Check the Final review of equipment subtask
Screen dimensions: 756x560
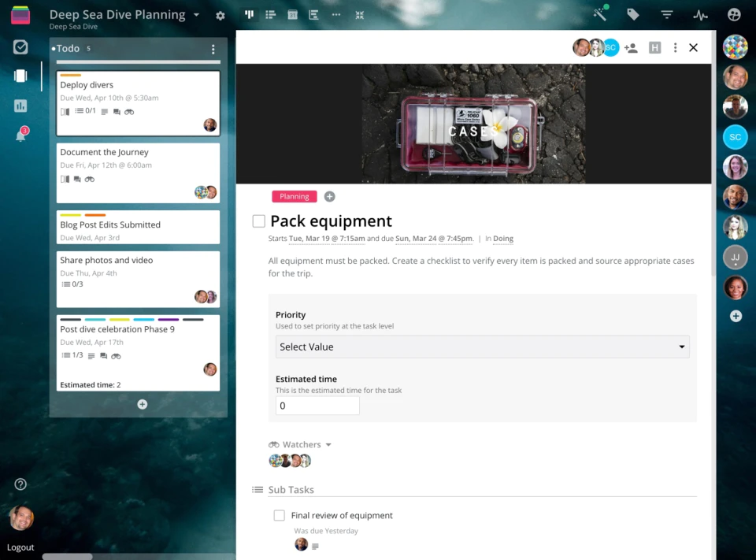click(x=279, y=515)
